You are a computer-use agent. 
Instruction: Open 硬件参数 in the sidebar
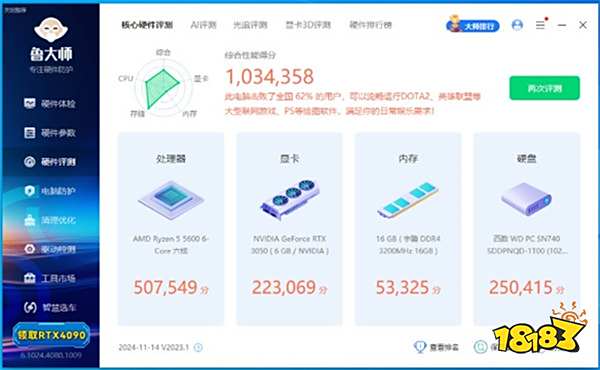pos(50,133)
